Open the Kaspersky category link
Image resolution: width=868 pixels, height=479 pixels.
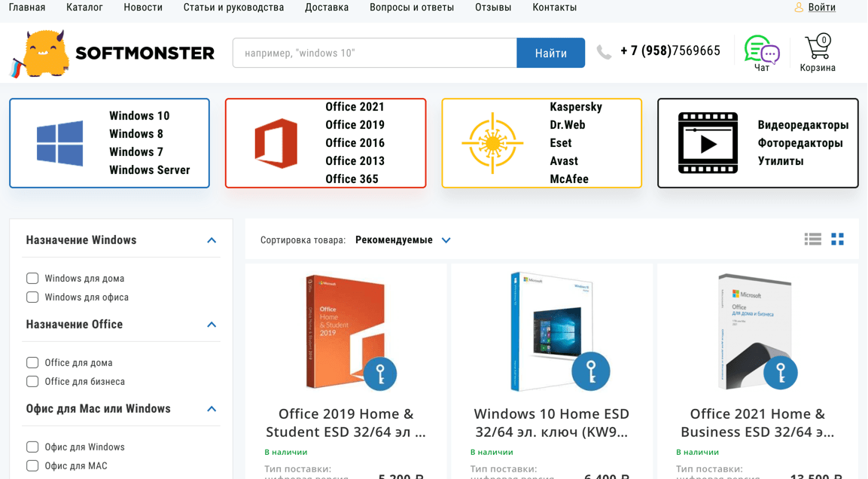(576, 106)
